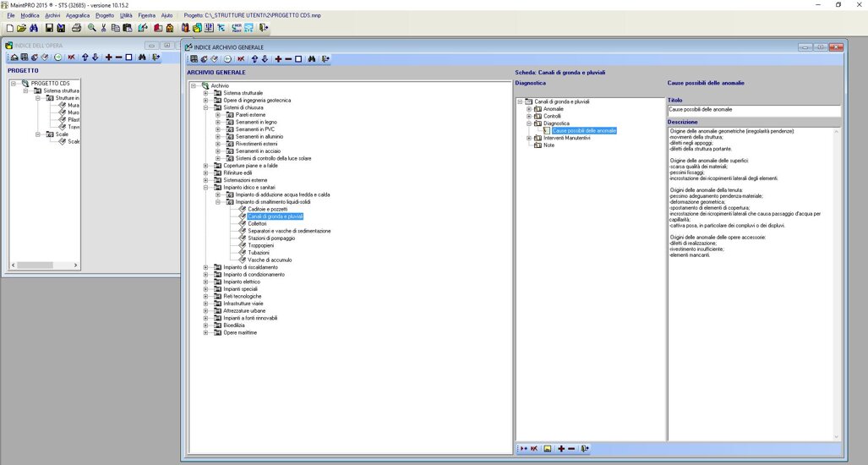Open the Utilità menu
The width and height of the screenshot is (868, 465).
coord(126,15)
